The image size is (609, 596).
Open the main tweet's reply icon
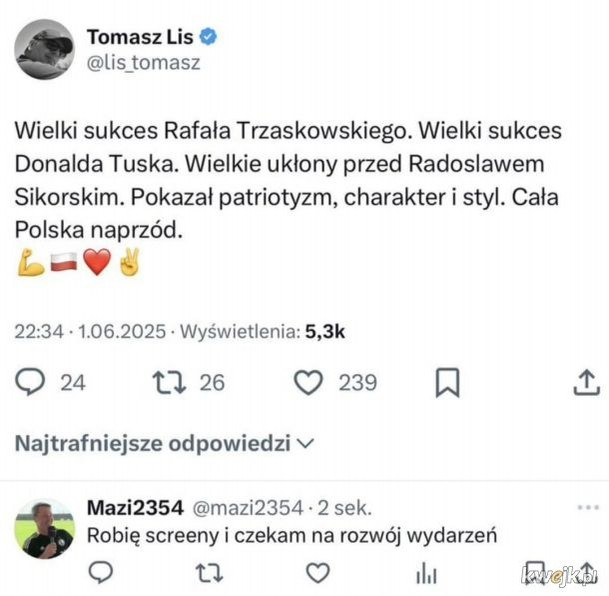30,382
